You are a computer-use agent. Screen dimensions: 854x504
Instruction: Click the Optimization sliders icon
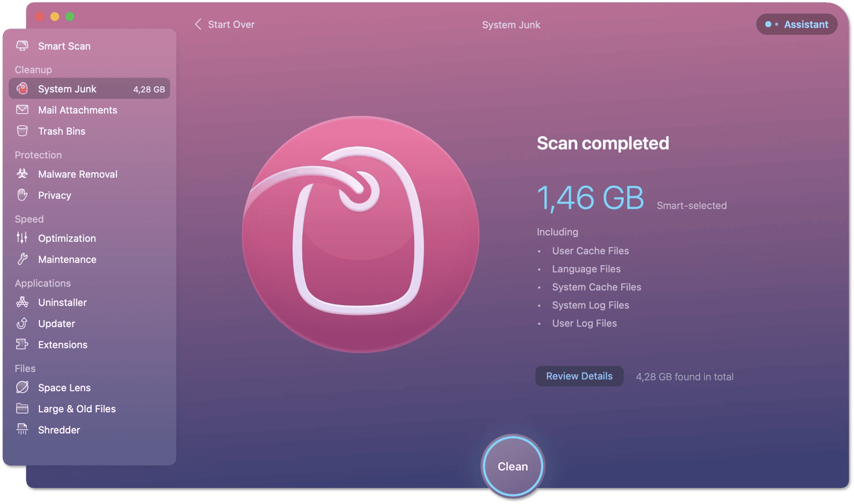coord(22,238)
